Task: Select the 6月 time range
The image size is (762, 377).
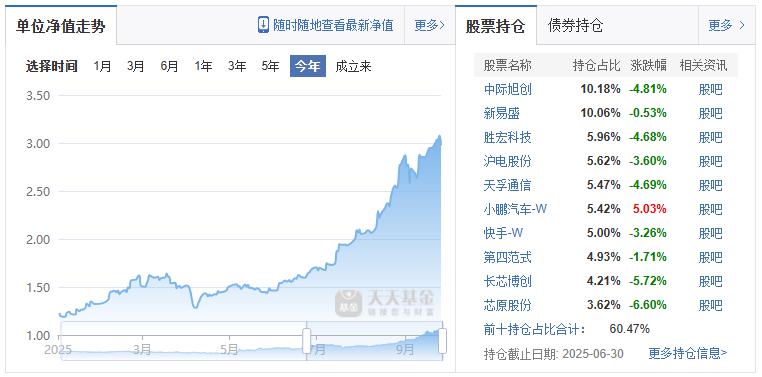Action: (169, 66)
